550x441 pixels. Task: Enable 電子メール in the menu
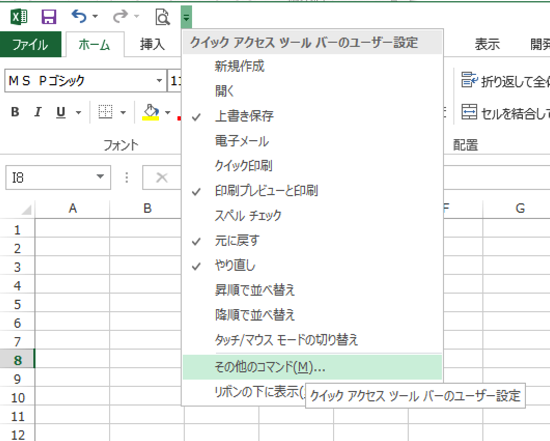pyautogui.click(x=312, y=141)
